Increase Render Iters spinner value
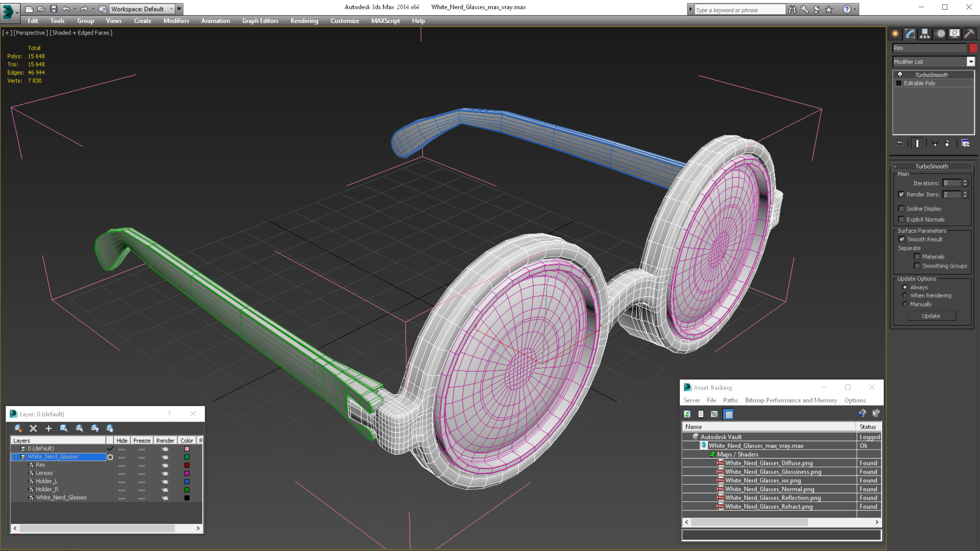The width and height of the screenshot is (980, 551). [x=965, y=193]
